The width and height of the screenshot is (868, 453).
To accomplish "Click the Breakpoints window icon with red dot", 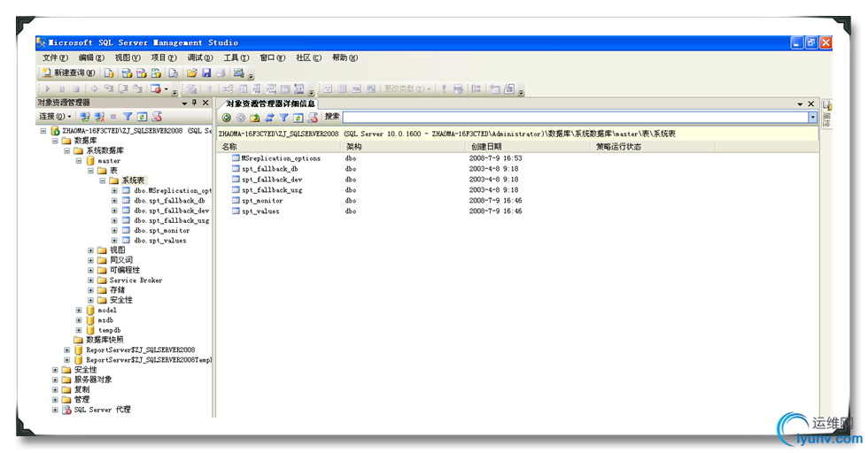I will (156, 88).
